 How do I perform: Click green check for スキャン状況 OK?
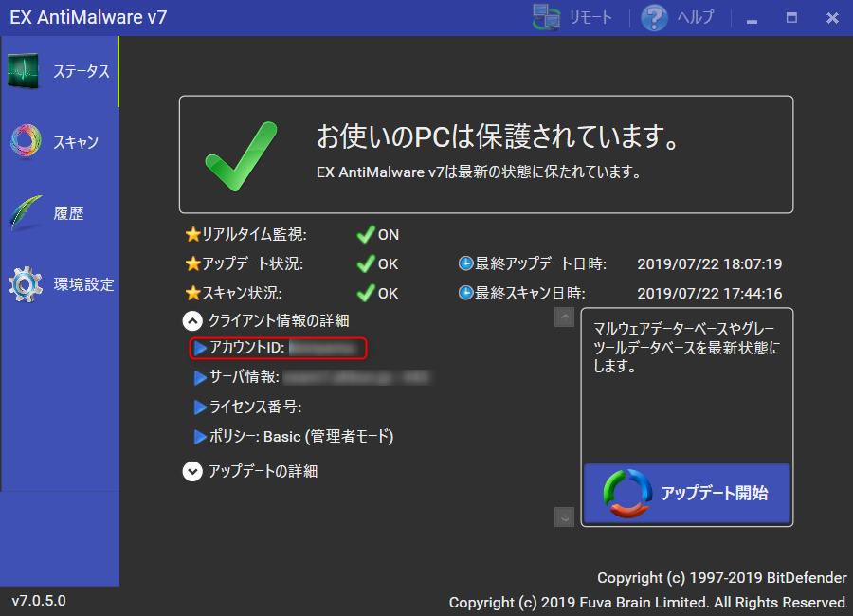point(366,293)
